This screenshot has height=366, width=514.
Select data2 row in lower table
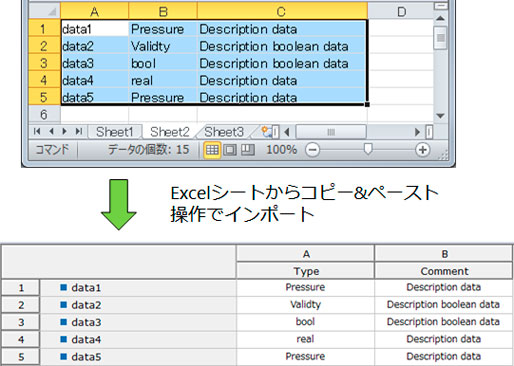[138, 305]
